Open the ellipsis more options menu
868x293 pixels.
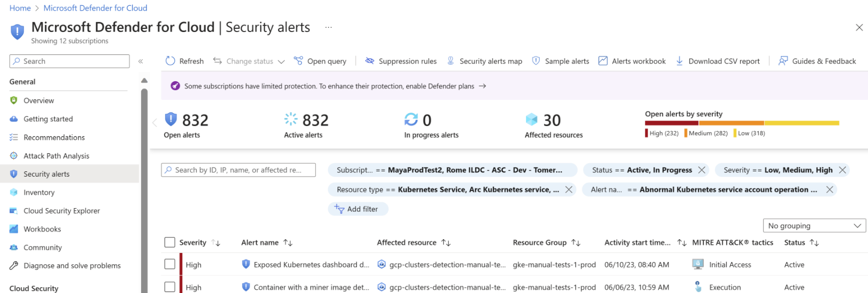point(329,27)
